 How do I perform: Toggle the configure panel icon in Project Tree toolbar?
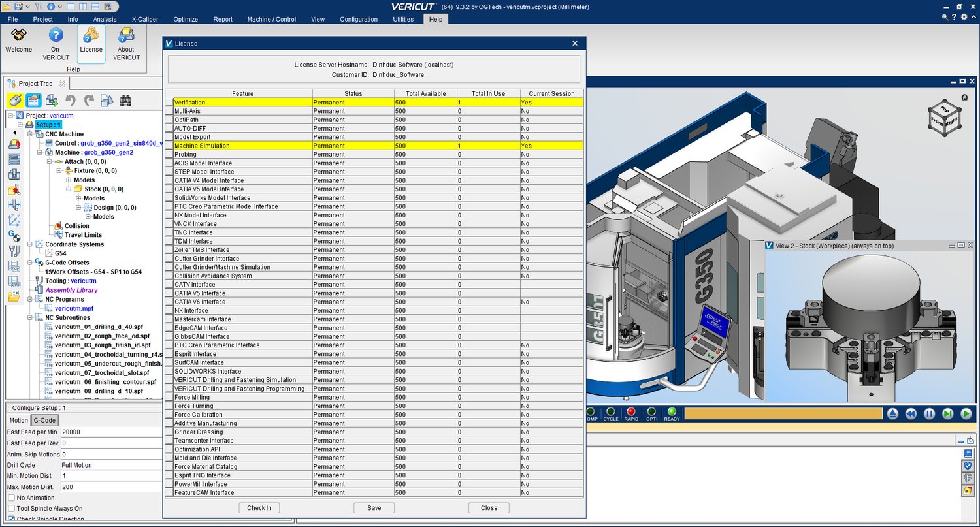coord(34,101)
